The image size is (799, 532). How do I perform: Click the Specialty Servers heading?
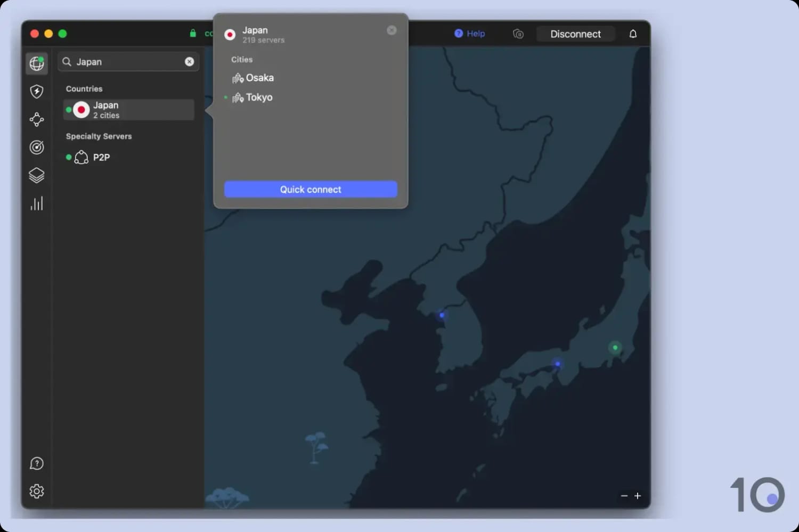(x=99, y=136)
